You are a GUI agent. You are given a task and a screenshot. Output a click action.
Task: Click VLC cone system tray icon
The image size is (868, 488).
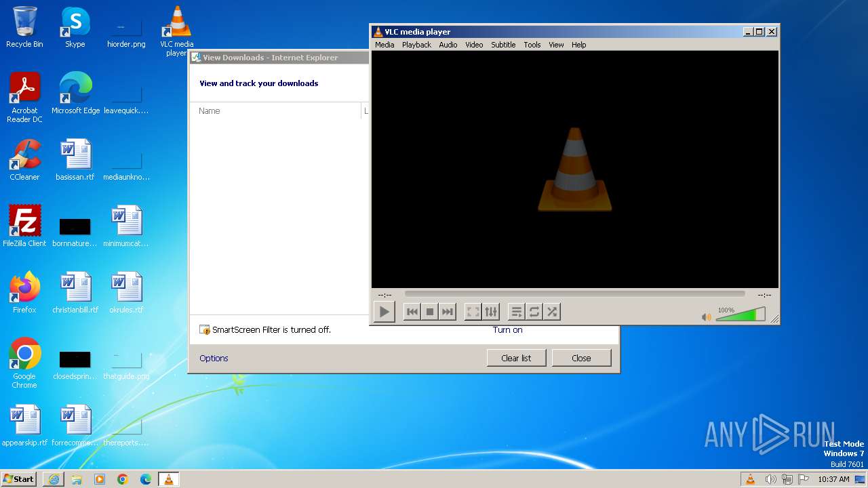point(750,479)
